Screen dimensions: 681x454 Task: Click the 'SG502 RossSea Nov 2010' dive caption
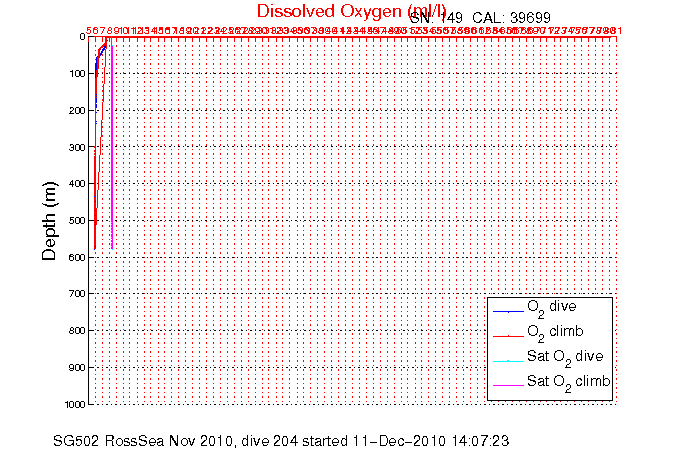[x=281, y=441]
